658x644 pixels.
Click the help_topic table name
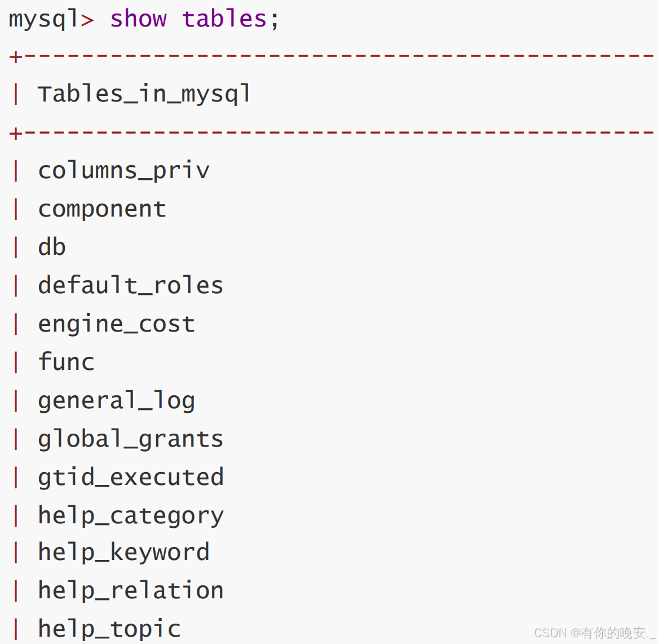[x=109, y=629]
